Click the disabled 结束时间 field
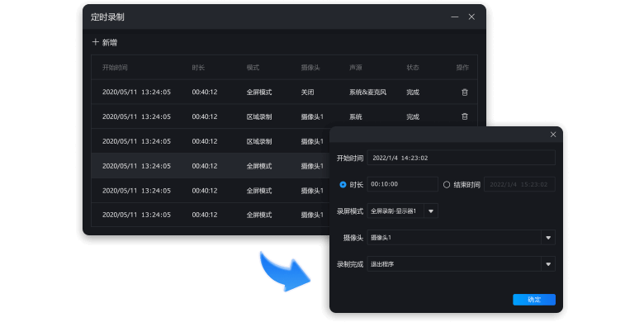The image size is (644, 322). tap(519, 184)
